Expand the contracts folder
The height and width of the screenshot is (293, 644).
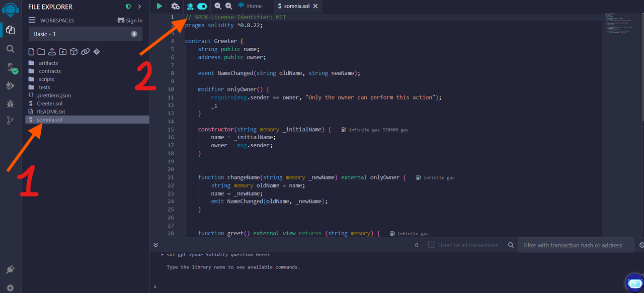(50, 71)
